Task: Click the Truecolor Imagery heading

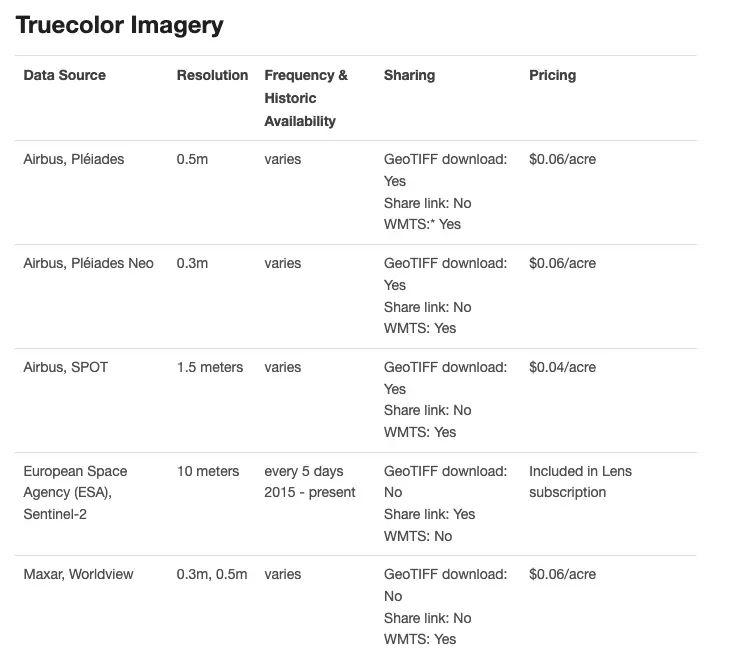Action: coord(120,25)
